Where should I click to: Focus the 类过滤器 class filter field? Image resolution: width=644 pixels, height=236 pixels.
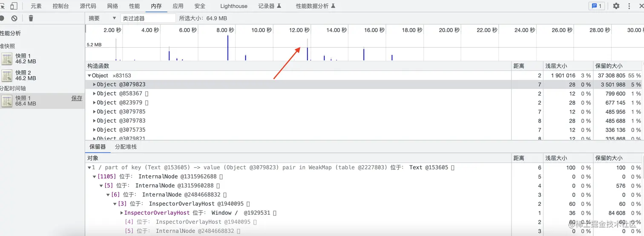click(148, 18)
